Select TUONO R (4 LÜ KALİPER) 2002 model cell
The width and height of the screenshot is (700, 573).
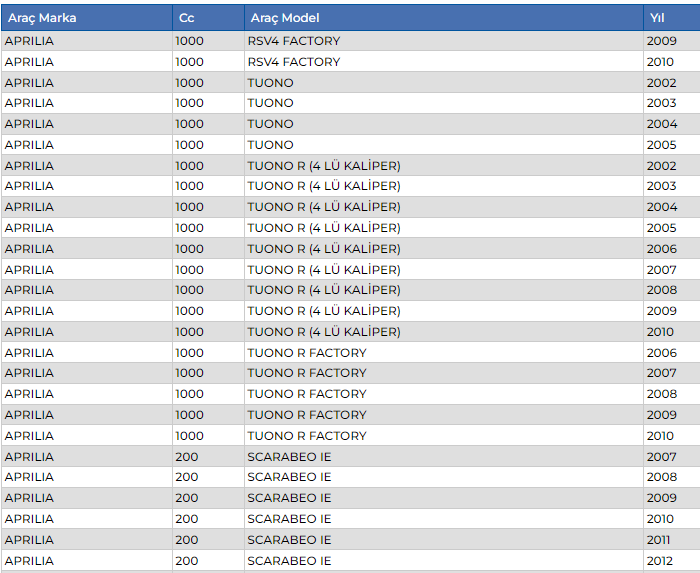pos(324,166)
